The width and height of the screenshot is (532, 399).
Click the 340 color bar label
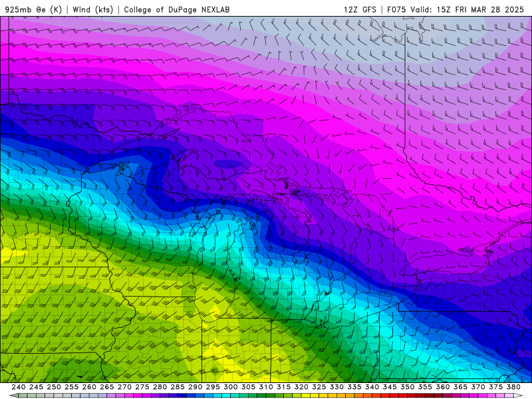point(372,387)
